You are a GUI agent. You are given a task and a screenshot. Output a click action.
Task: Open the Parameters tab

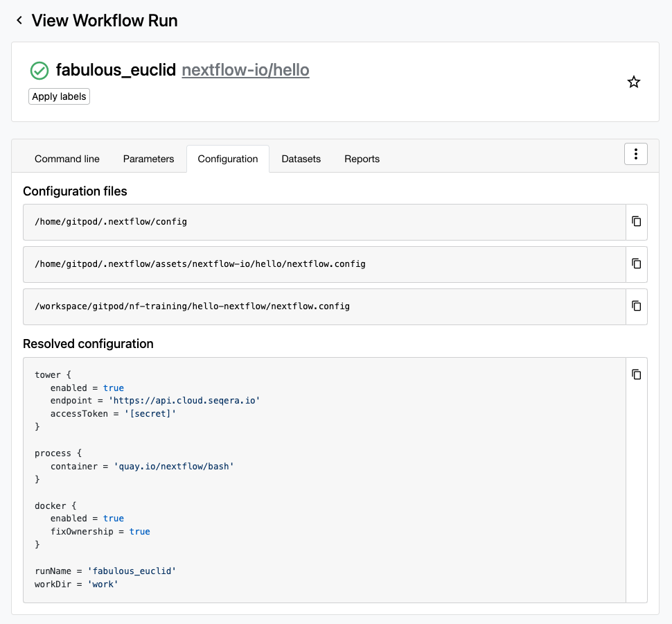point(148,159)
